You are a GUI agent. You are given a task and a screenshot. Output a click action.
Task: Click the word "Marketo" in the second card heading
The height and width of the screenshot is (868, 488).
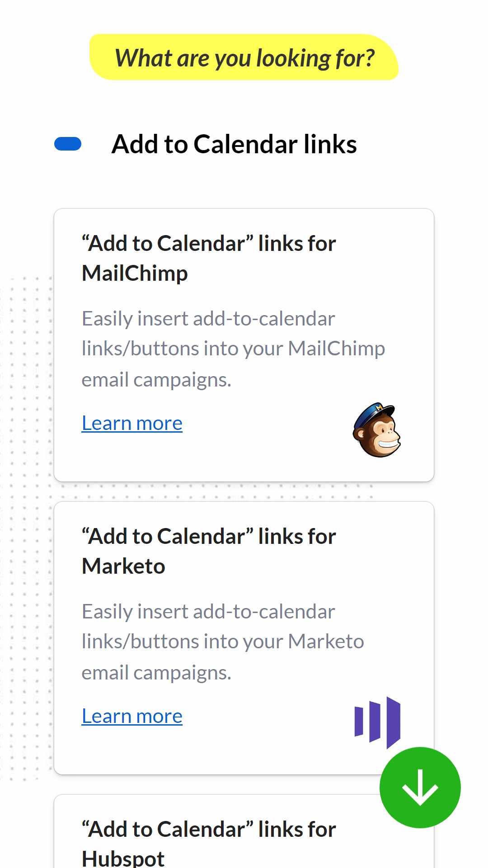(123, 566)
